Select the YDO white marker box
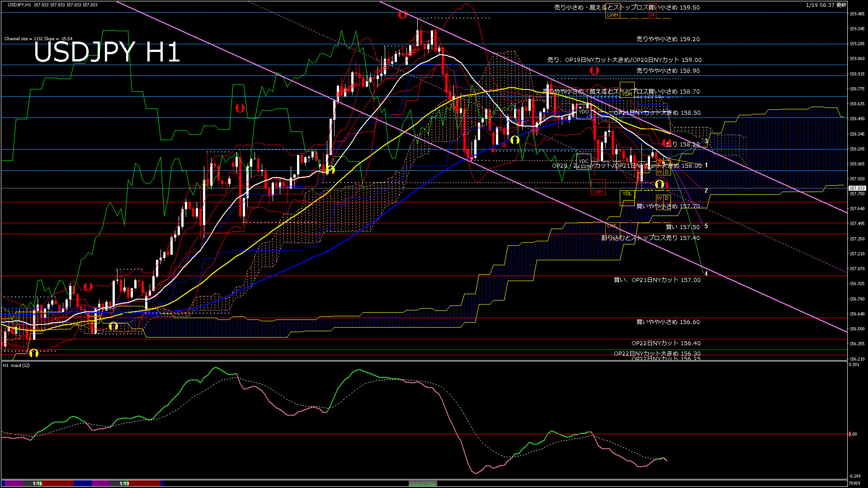Viewport: 868px width, 488px height. tap(584, 112)
